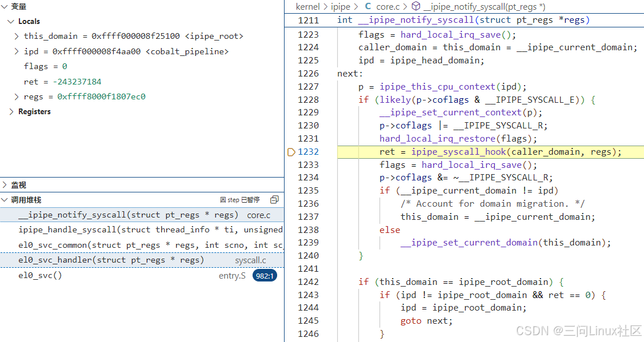Click line number 1223 in gutter

[309, 35]
